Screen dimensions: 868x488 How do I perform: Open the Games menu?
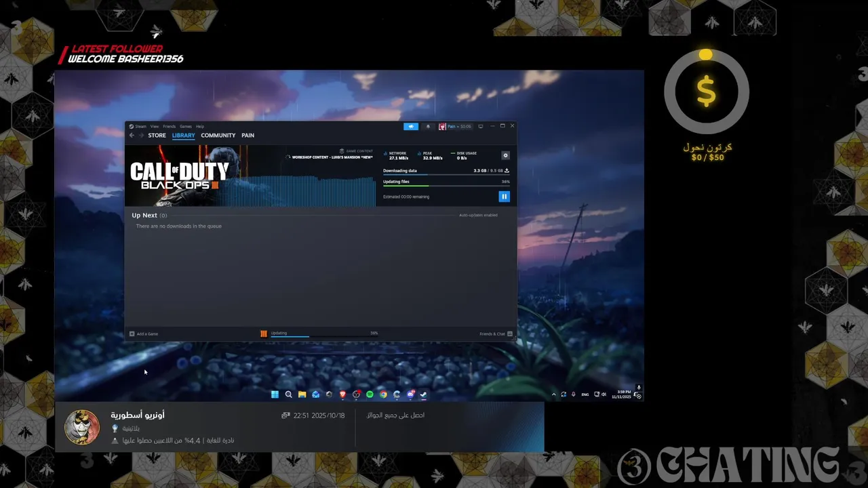coord(186,126)
